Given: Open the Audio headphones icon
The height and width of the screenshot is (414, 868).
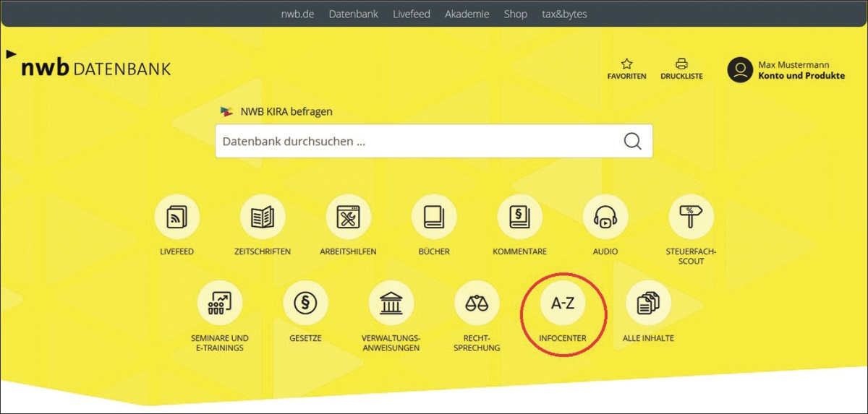Looking at the screenshot, I should [x=605, y=217].
